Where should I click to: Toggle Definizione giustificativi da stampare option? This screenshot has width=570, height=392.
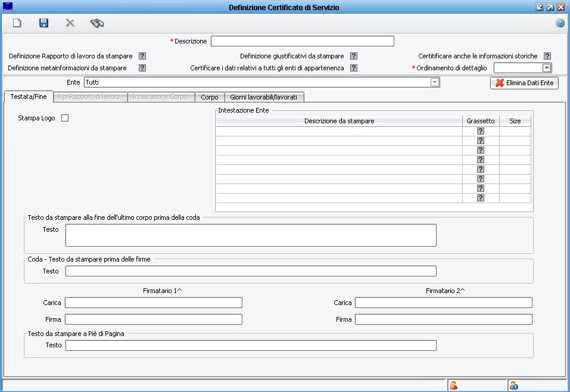click(354, 56)
